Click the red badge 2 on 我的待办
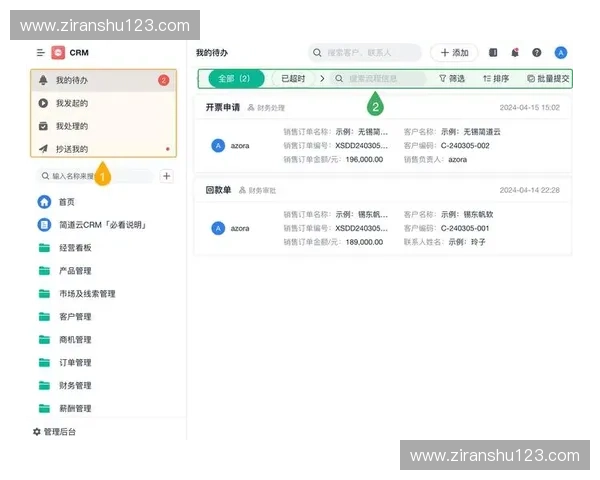This screenshot has height=480, width=600. coord(164,80)
